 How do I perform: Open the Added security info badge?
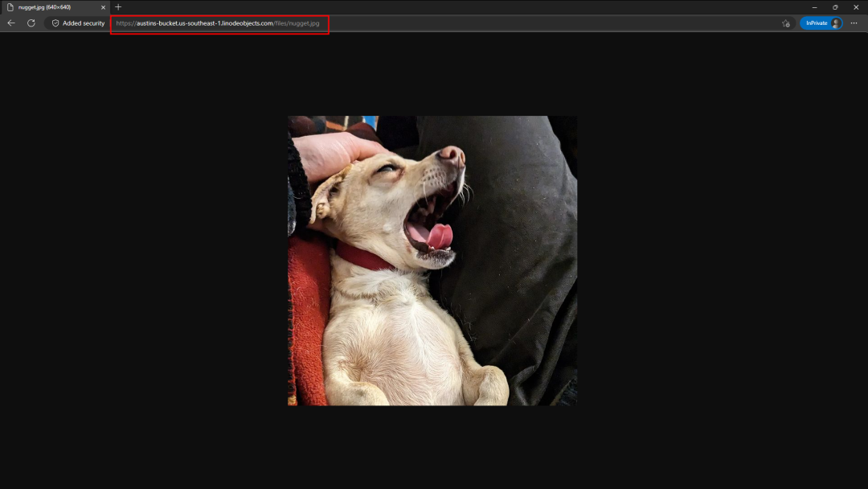pyautogui.click(x=78, y=23)
